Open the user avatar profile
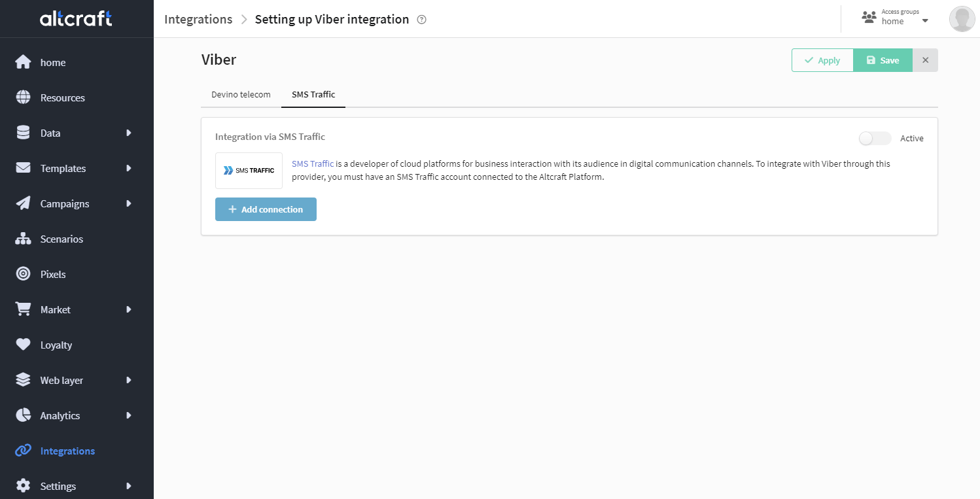The height and width of the screenshot is (499, 980). pos(962,19)
